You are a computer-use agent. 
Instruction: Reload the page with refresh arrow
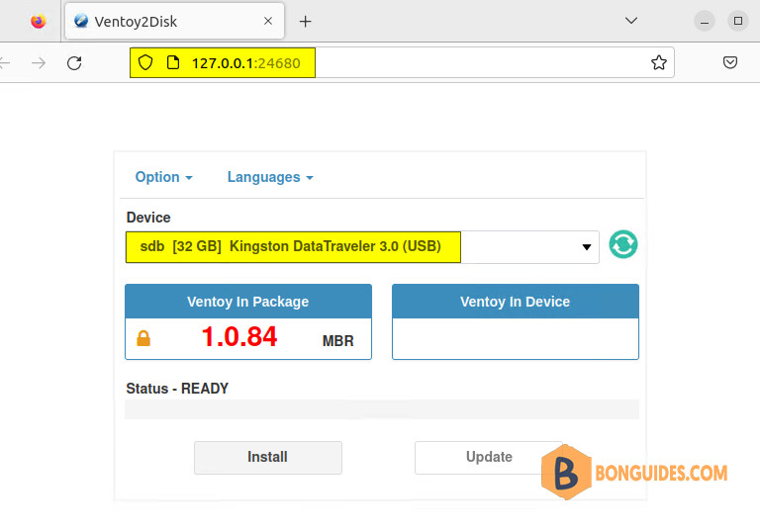tap(74, 63)
